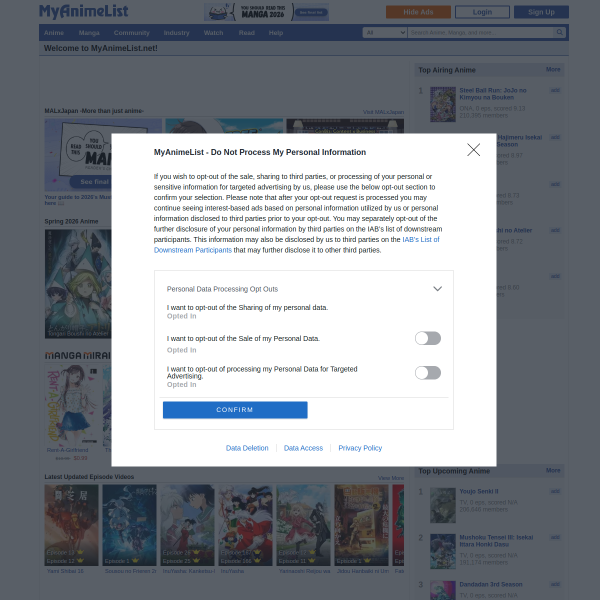Screen dimensions: 600x600
Task: Click Youjo Senki II poster thumbnail
Action: [443, 505]
